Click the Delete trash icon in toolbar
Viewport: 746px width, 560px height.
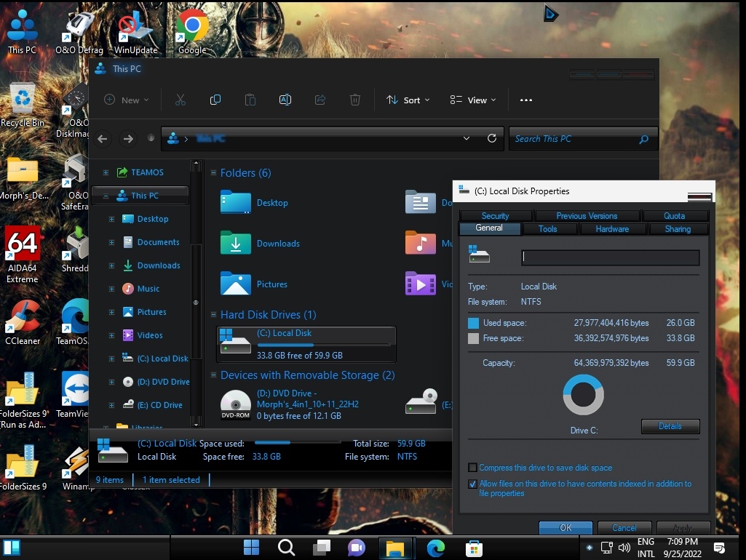(355, 100)
